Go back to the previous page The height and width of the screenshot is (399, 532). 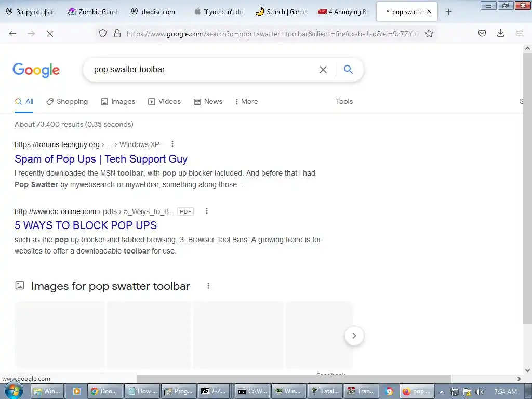click(12, 34)
